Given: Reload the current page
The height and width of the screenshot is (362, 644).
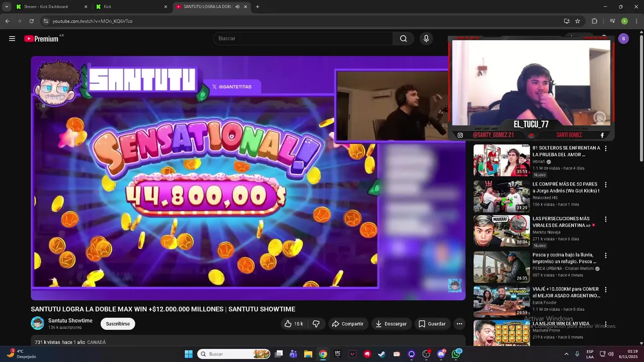Looking at the screenshot, I should 31,21.
